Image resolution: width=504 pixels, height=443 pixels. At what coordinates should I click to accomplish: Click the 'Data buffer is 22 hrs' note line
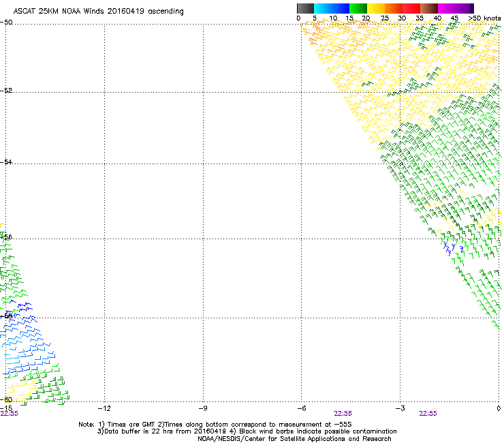pyautogui.click(x=247, y=431)
